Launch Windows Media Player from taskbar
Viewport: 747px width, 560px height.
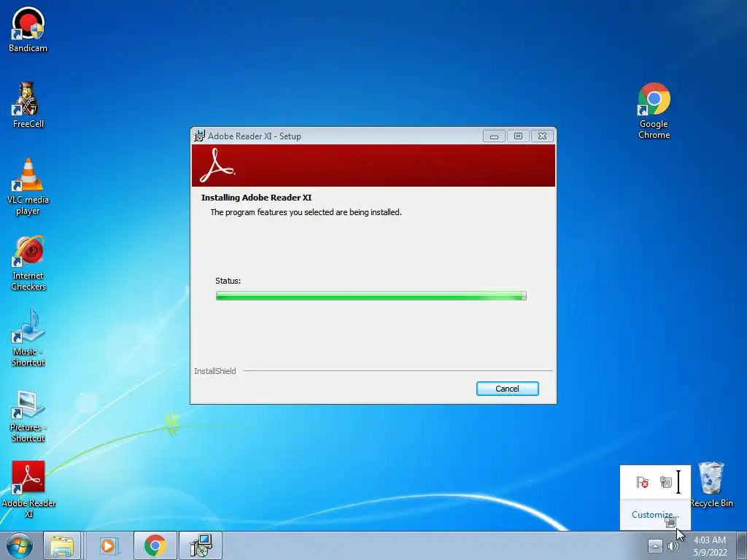click(108, 546)
